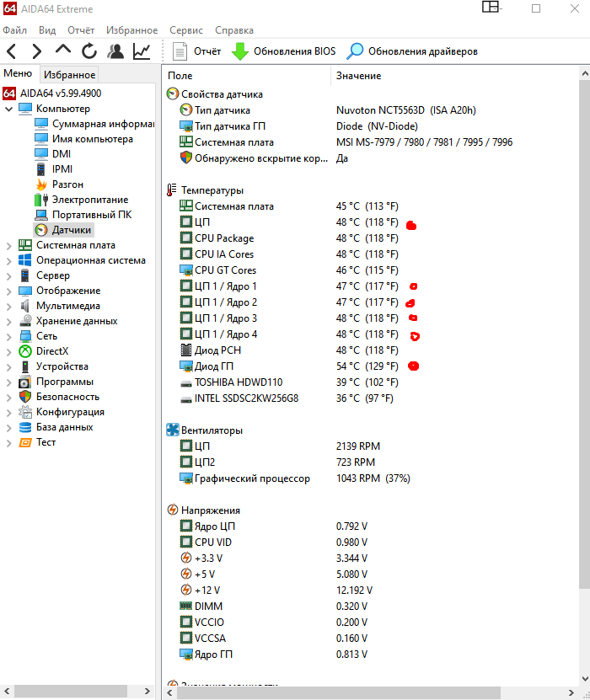Switch to the Избранное tab
Viewport: 590px width, 700px height.
coord(70,75)
